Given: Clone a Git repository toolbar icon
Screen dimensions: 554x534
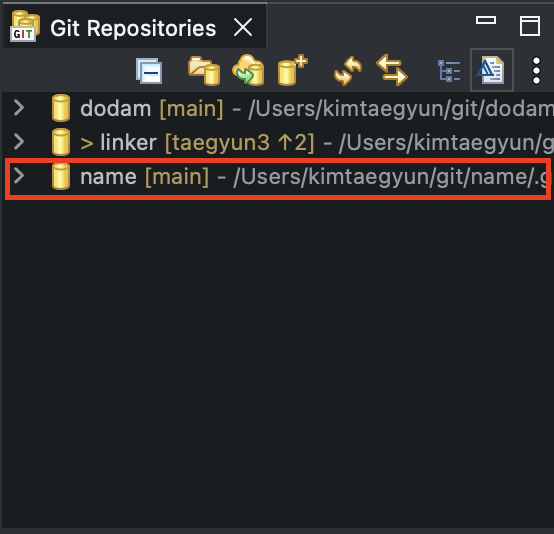Looking at the screenshot, I should click(248, 70).
